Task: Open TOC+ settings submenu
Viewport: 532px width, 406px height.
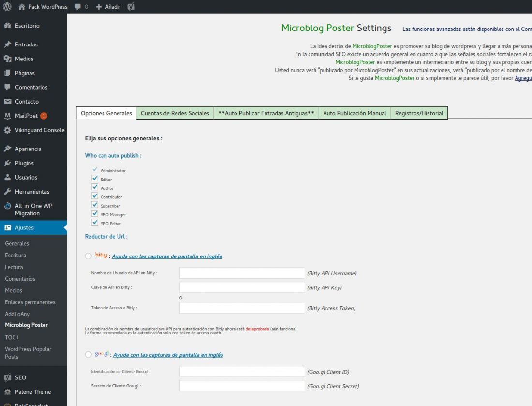Action: [12, 337]
